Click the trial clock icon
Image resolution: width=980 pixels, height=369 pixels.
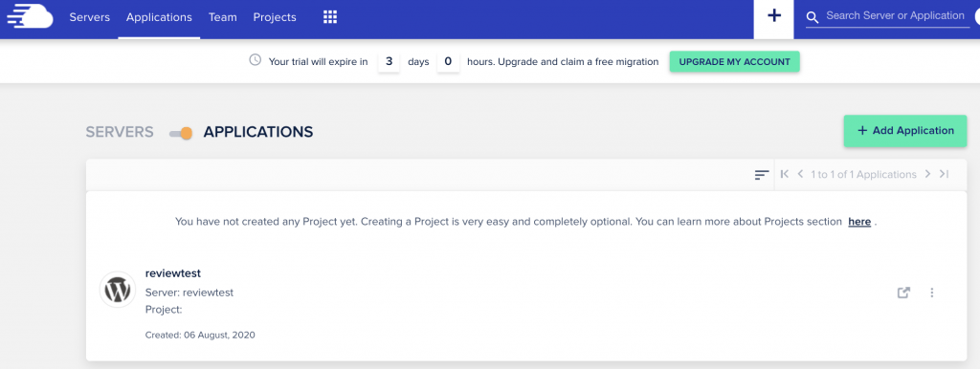255,60
